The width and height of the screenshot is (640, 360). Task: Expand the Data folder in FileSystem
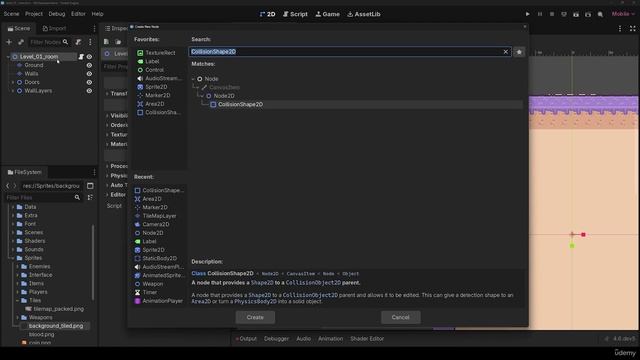[x=13, y=207]
